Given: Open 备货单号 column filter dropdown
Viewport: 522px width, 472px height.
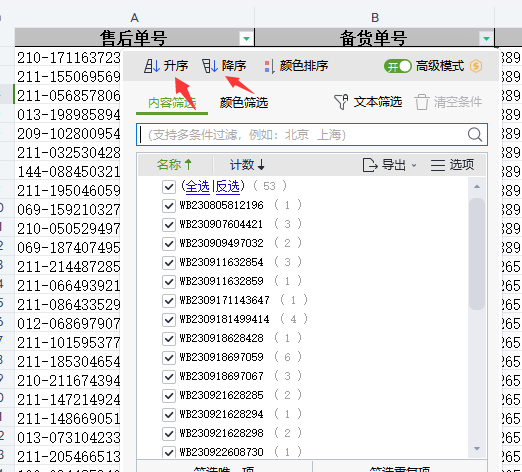Looking at the screenshot, I should point(486,39).
